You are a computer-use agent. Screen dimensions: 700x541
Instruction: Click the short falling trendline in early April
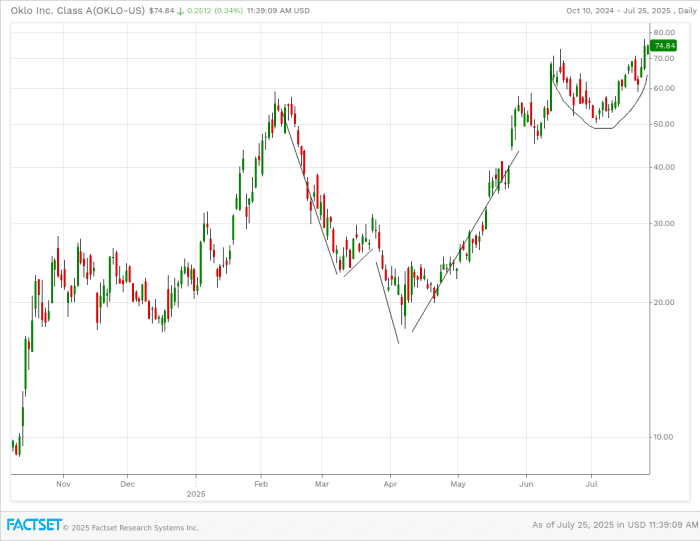(388, 303)
